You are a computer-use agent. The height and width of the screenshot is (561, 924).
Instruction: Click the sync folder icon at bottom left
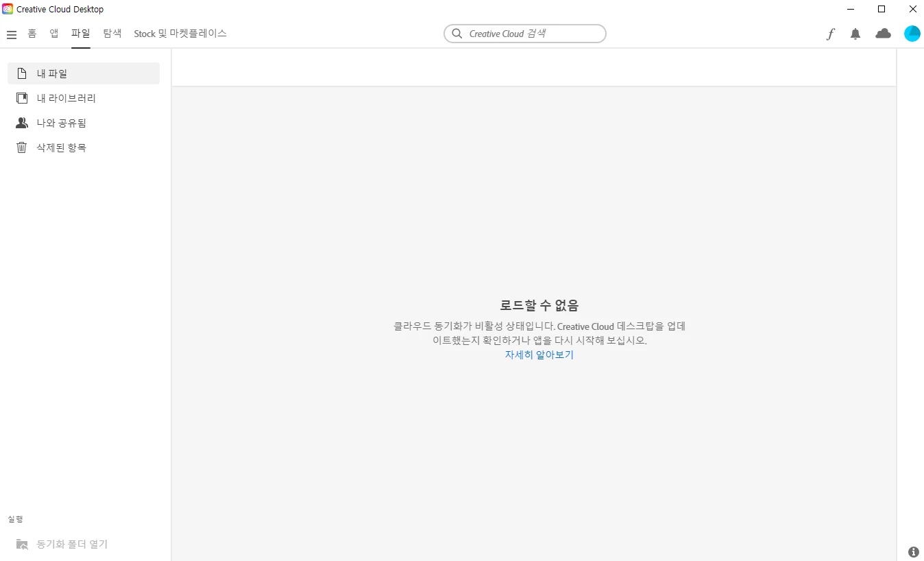tap(22, 544)
